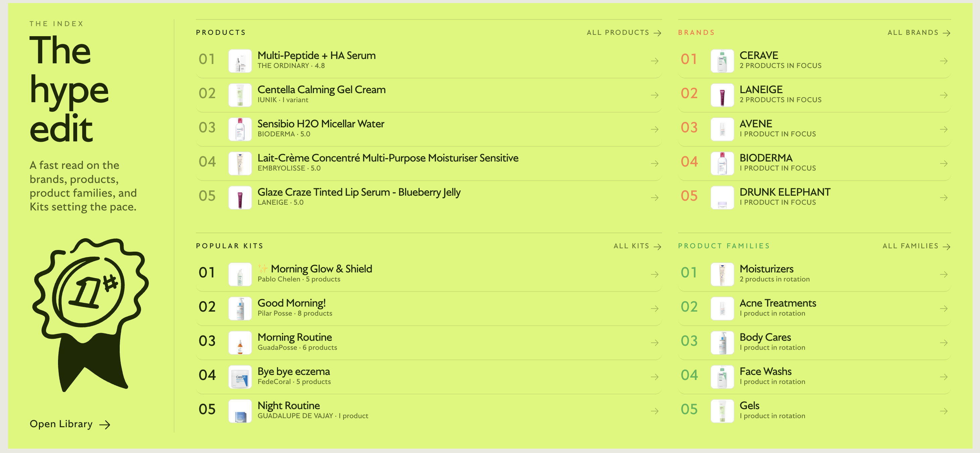Open the Gels family title
The height and width of the screenshot is (453, 980).
[749, 406]
